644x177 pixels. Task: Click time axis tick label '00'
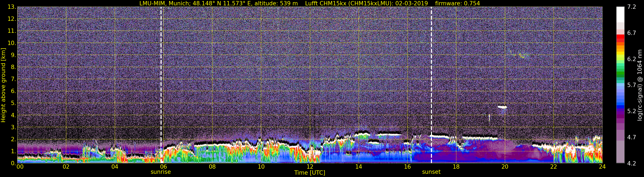pos(20,167)
